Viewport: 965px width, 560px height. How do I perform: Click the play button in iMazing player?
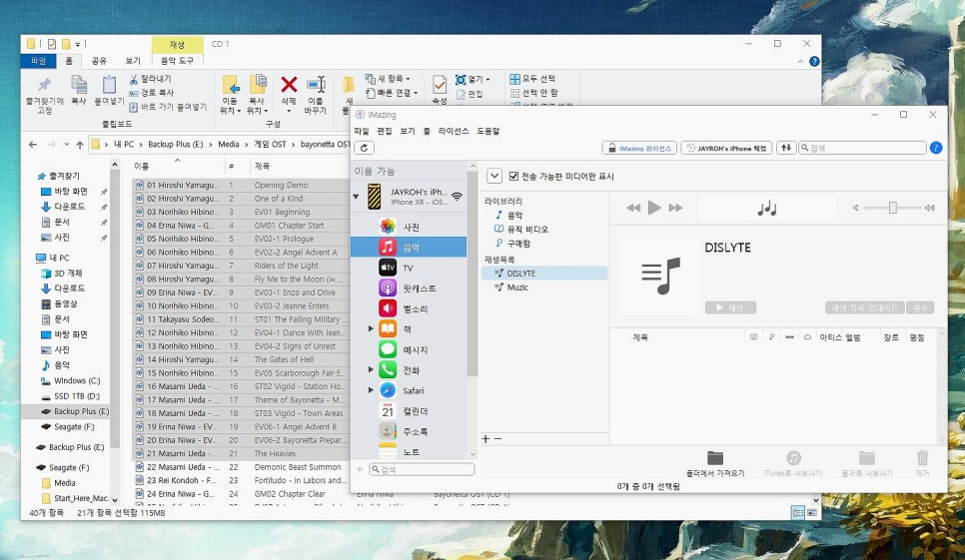click(x=654, y=208)
